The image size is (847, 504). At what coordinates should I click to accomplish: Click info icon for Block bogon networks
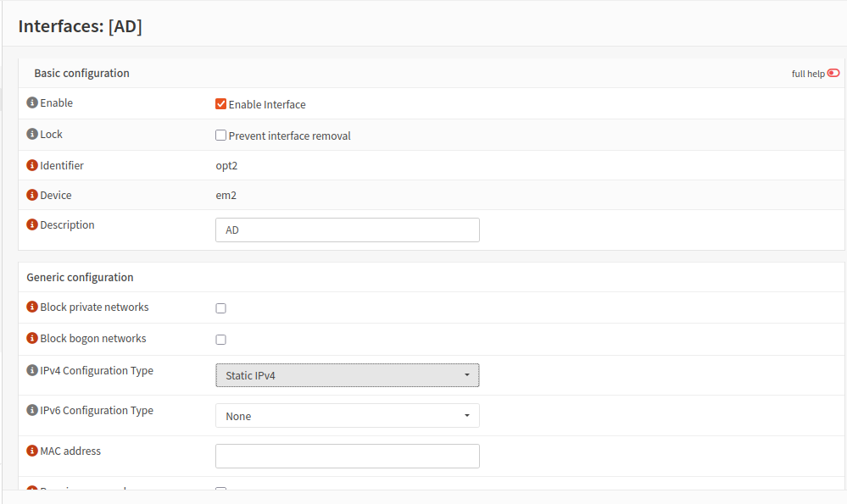pyautogui.click(x=32, y=339)
